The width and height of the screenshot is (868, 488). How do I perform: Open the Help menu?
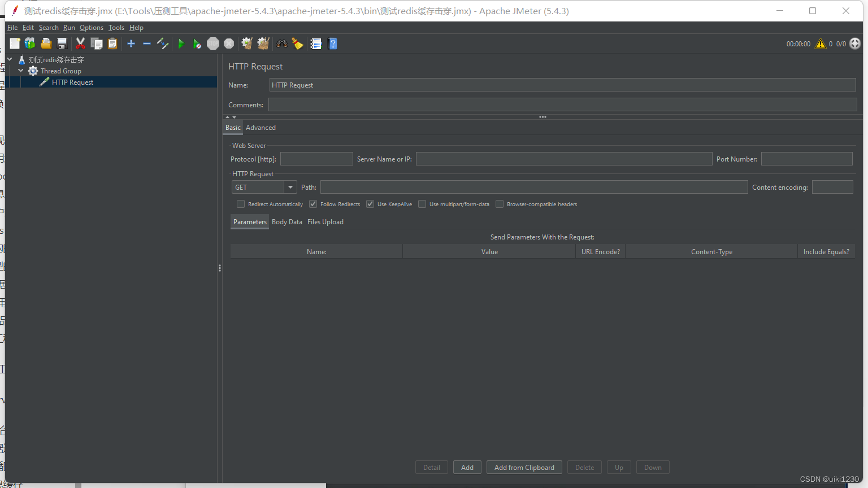(x=136, y=27)
